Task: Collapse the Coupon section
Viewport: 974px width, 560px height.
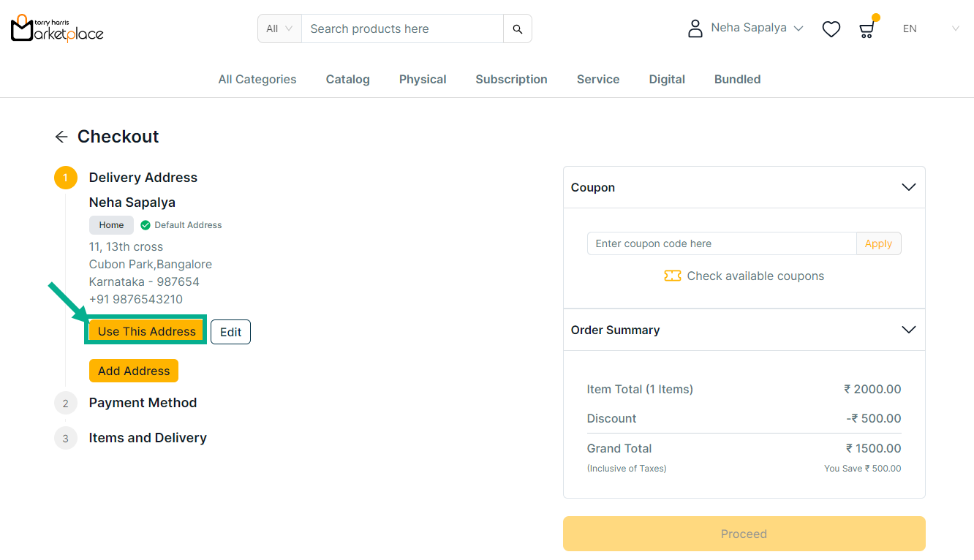Action: pyautogui.click(x=908, y=187)
